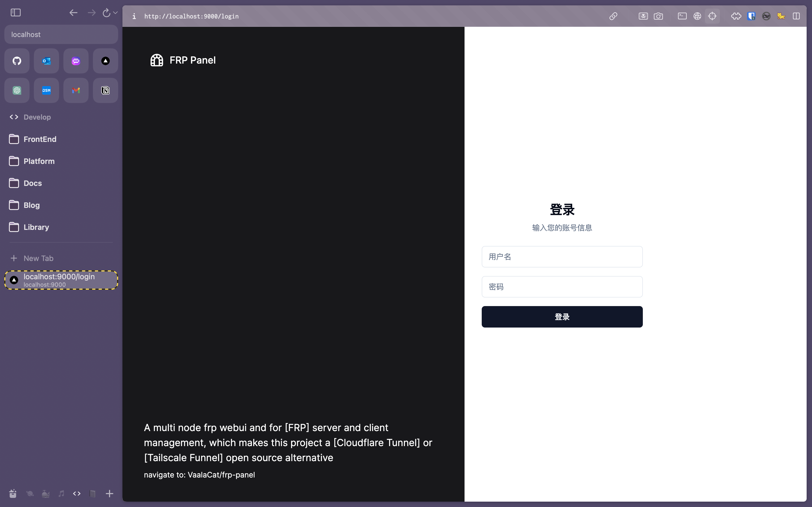Toggle the split view icon
812x507 pixels.
796,16
